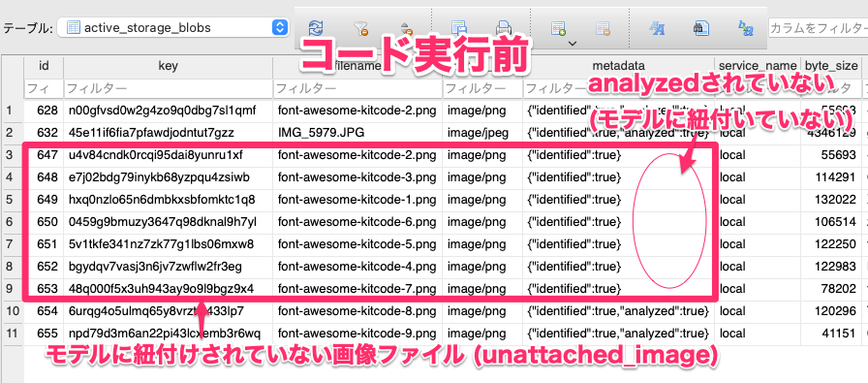This screenshot has height=383, width=868.
Task: Focus filter field under byte_size column
Action: pos(831,88)
